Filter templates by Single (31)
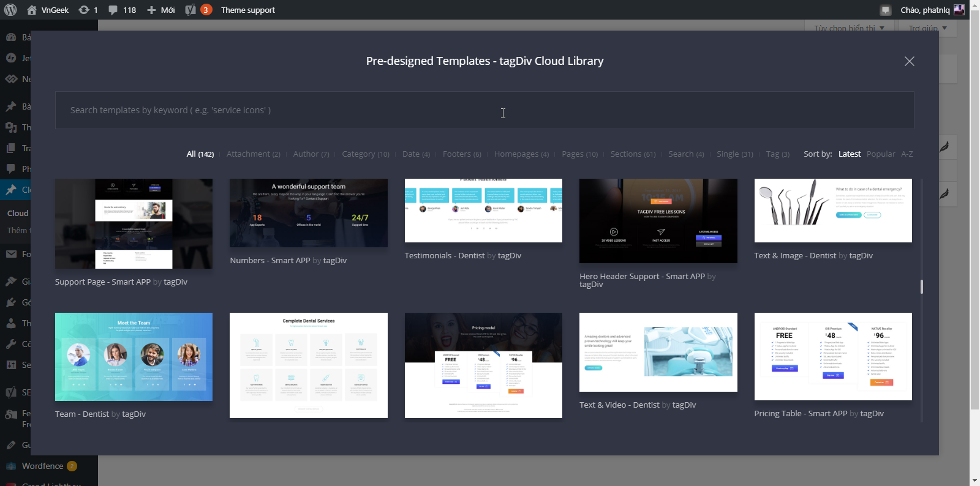The height and width of the screenshot is (486, 980). (x=735, y=154)
